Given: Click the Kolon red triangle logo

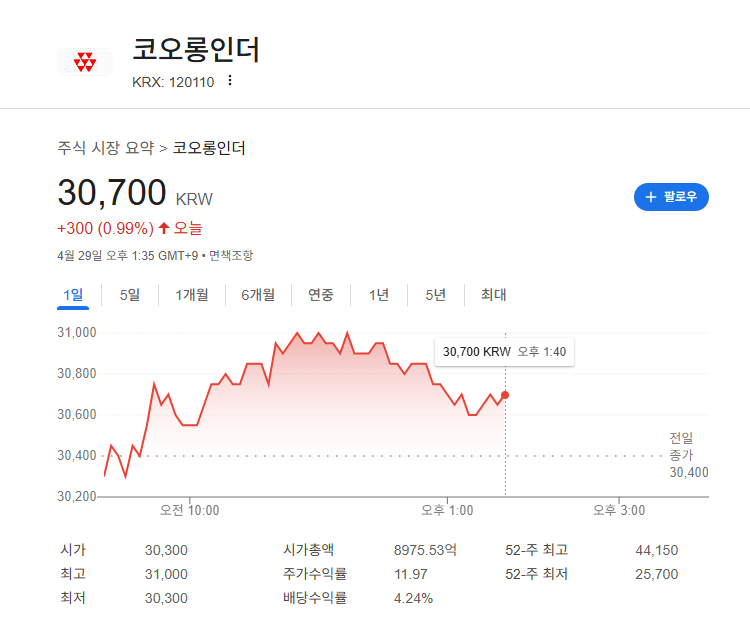Looking at the screenshot, I should point(85,62).
